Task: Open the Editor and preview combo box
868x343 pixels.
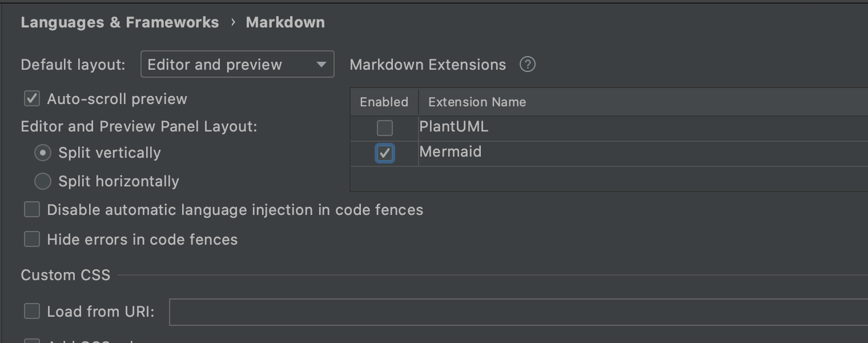Action: (237, 65)
